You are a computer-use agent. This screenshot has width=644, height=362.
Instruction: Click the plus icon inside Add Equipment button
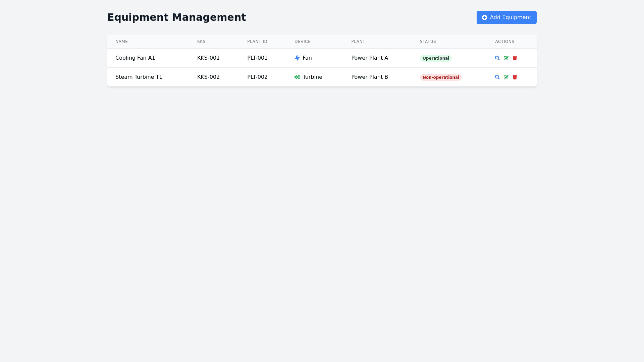click(x=485, y=17)
